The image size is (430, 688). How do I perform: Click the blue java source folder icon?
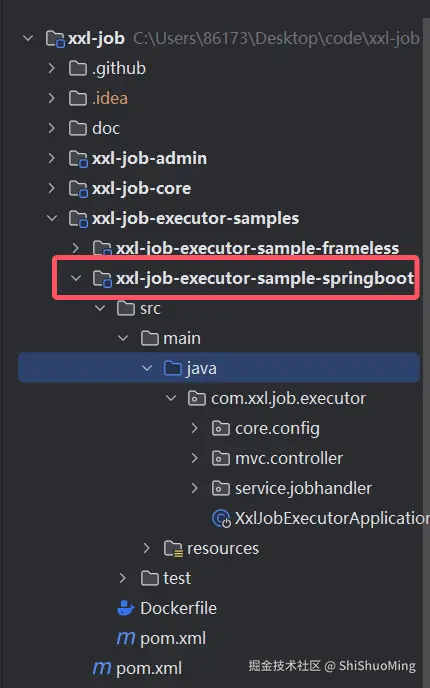click(x=173, y=368)
